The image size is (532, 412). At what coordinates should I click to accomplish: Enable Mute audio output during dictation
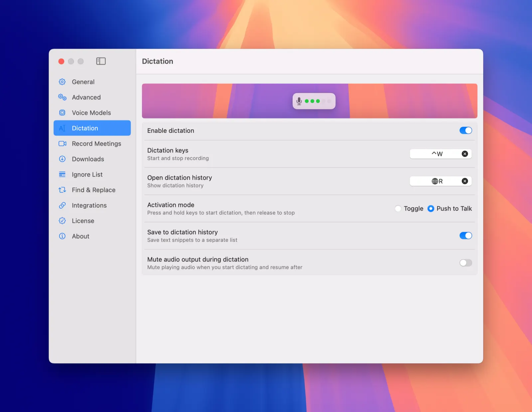(x=465, y=263)
